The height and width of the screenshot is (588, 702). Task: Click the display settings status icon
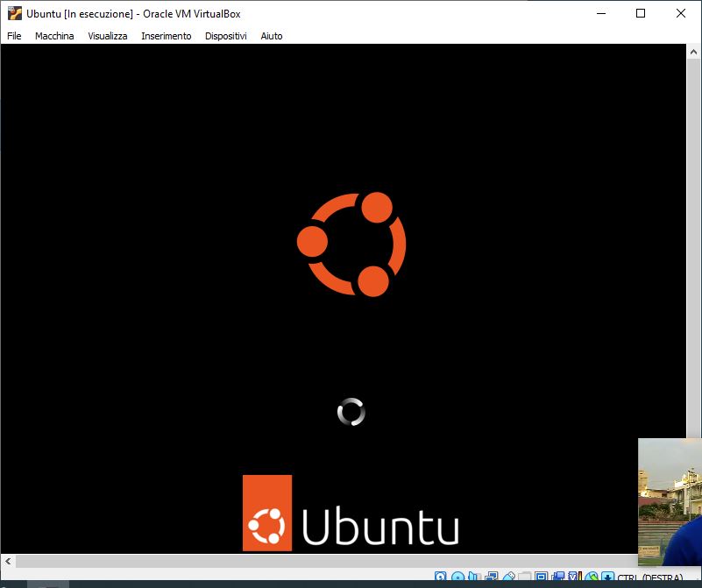[x=542, y=577]
